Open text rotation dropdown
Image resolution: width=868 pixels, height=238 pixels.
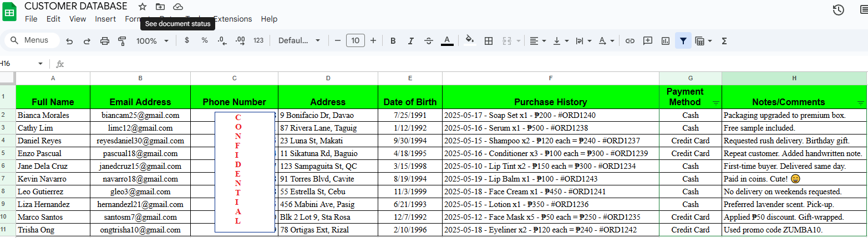click(x=606, y=41)
